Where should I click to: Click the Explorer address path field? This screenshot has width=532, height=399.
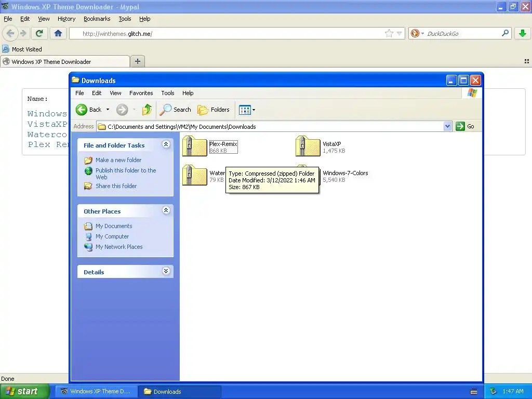coord(270,127)
